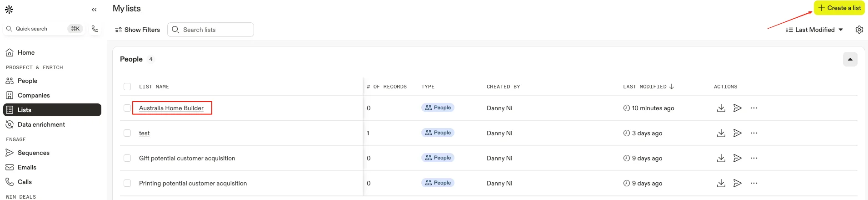The width and height of the screenshot is (868, 200).
Task: Click the TYPE column header
Action: (428, 87)
